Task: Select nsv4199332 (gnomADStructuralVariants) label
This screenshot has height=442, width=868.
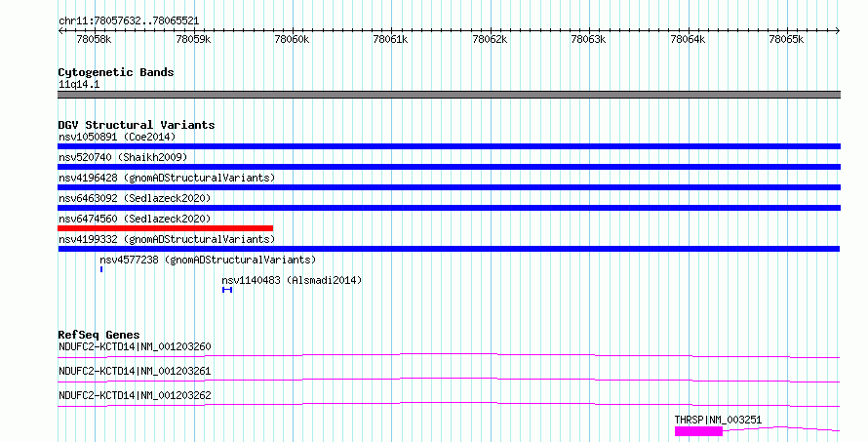Action: 167,239
